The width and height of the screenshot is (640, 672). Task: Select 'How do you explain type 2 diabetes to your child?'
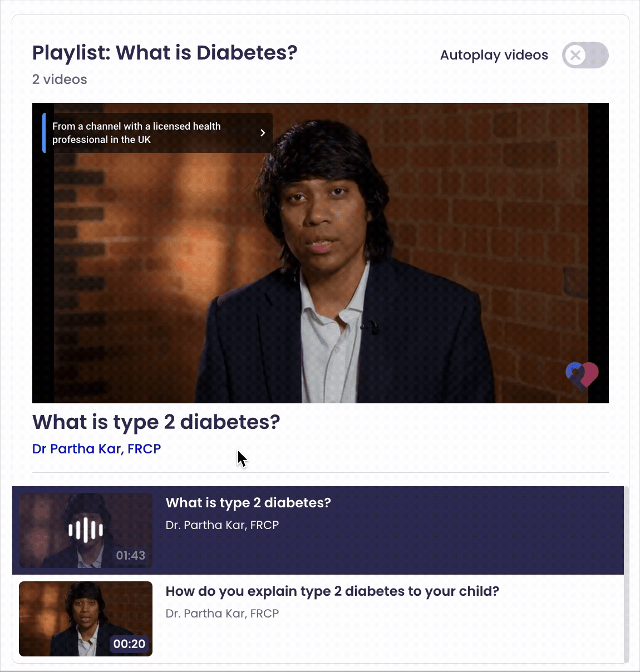(x=332, y=591)
